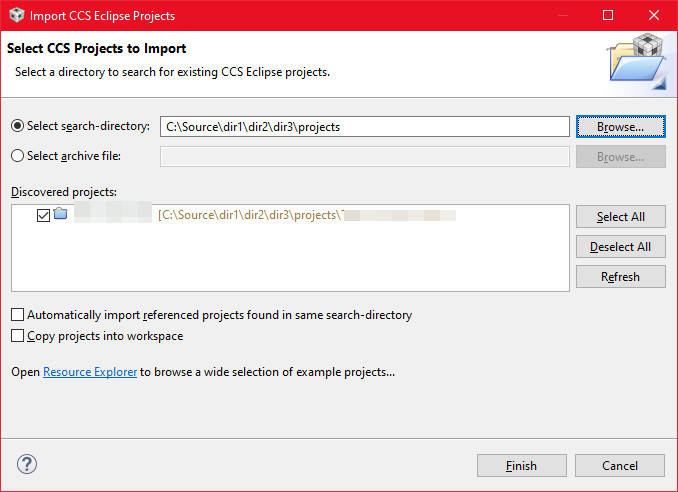Choose the Select archive file radio option
Image resolution: width=678 pixels, height=492 pixels.
pos(18,156)
